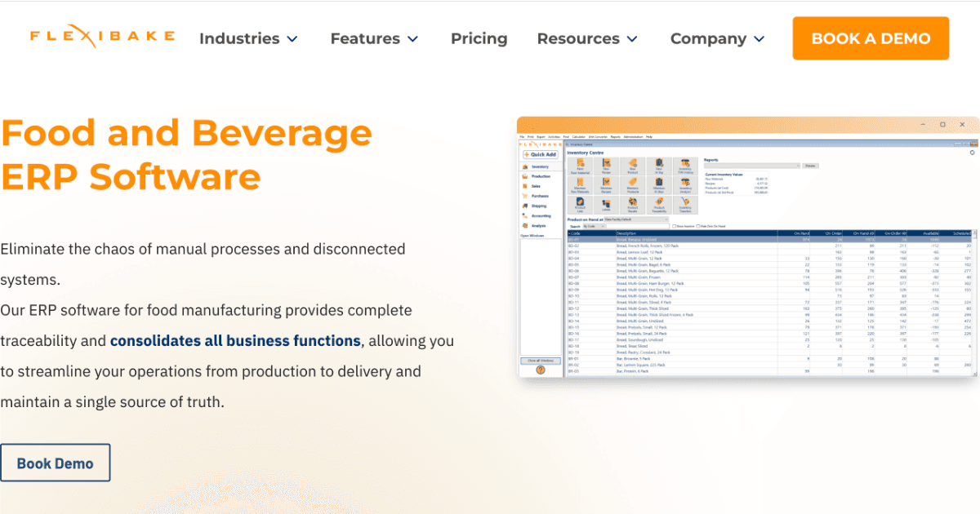The height and width of the screenshot is (514, 980).
Task: Click the BOOK A DEMO button
Action: pos(870,38)
